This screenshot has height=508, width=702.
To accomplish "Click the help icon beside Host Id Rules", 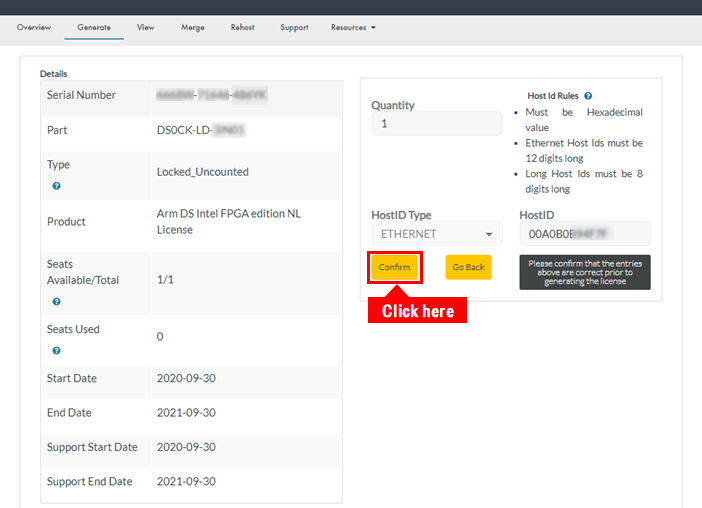I will (588, 96).
